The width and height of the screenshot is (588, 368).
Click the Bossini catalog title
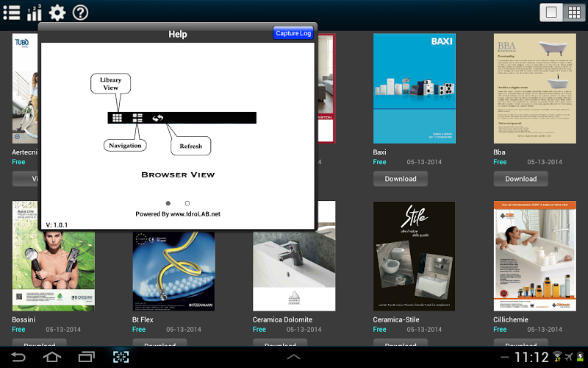pyautogui.click(x=24, y=319)
